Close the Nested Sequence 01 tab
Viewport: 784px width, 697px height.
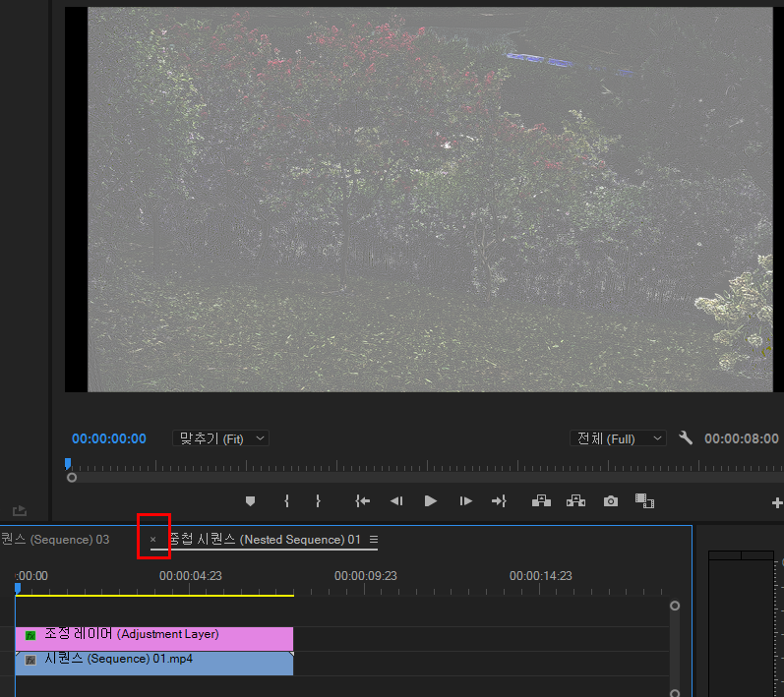coord(153,539)
